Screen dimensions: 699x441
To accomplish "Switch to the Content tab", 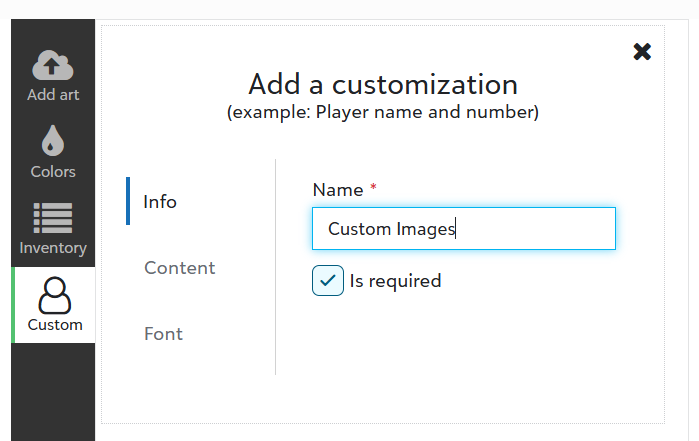I will click(x=179, y=268).
